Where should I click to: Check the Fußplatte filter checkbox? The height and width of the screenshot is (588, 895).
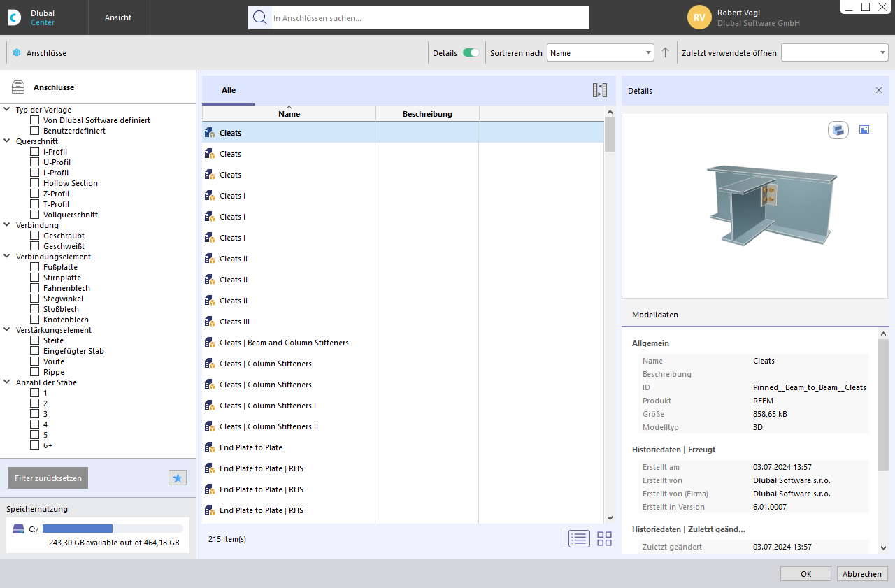35,267
